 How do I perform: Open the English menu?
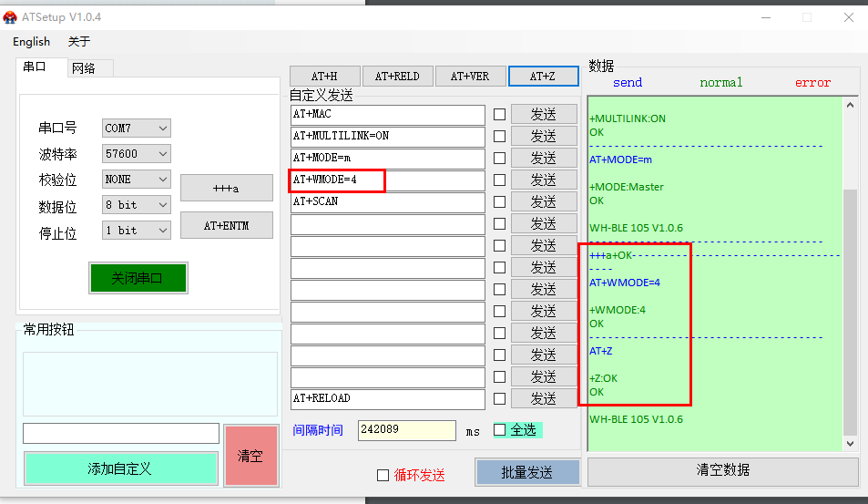pos(32,42)
